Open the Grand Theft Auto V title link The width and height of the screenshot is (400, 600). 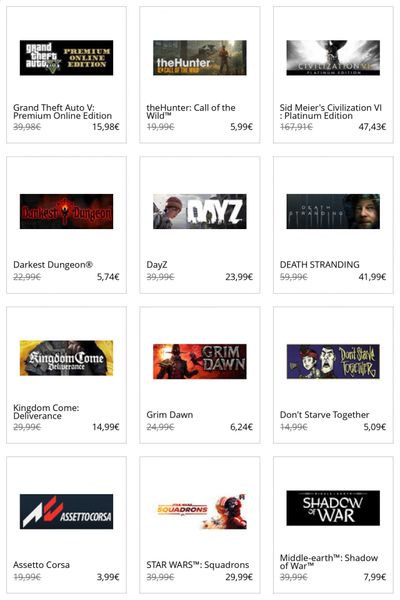[x=62, y=112]
